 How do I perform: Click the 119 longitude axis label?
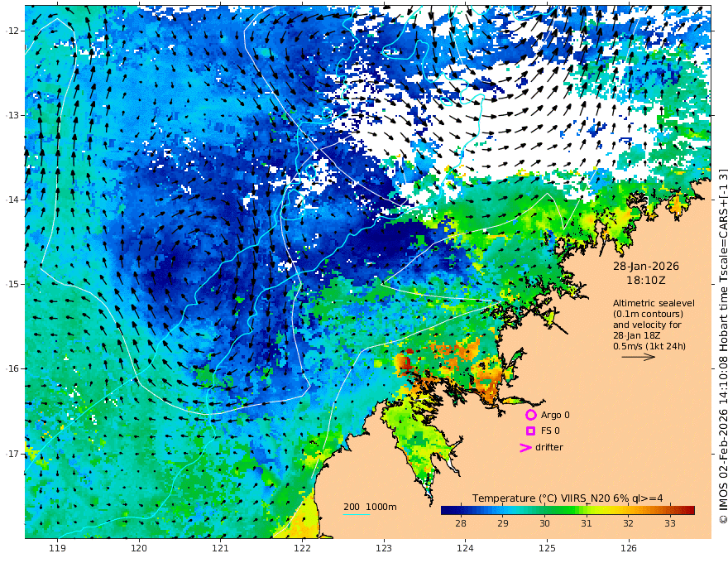58,549
